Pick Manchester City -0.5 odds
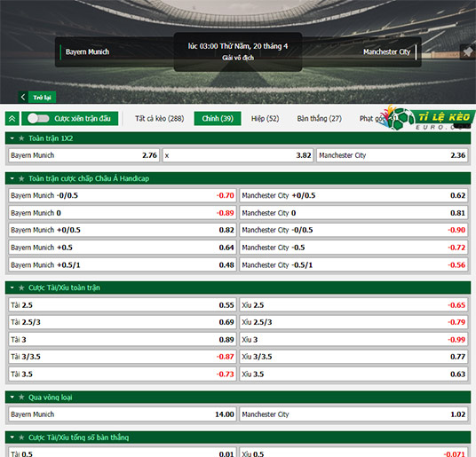 [353, 248]
